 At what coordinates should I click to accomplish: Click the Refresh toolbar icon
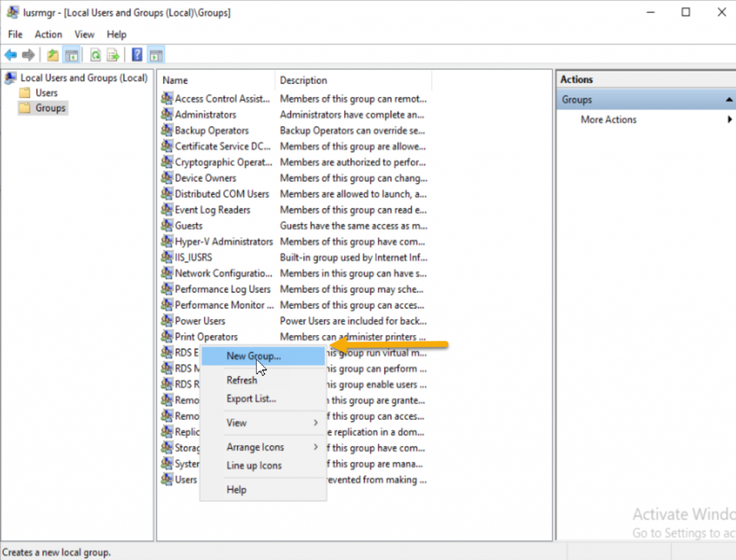click(x=94, y=55)
